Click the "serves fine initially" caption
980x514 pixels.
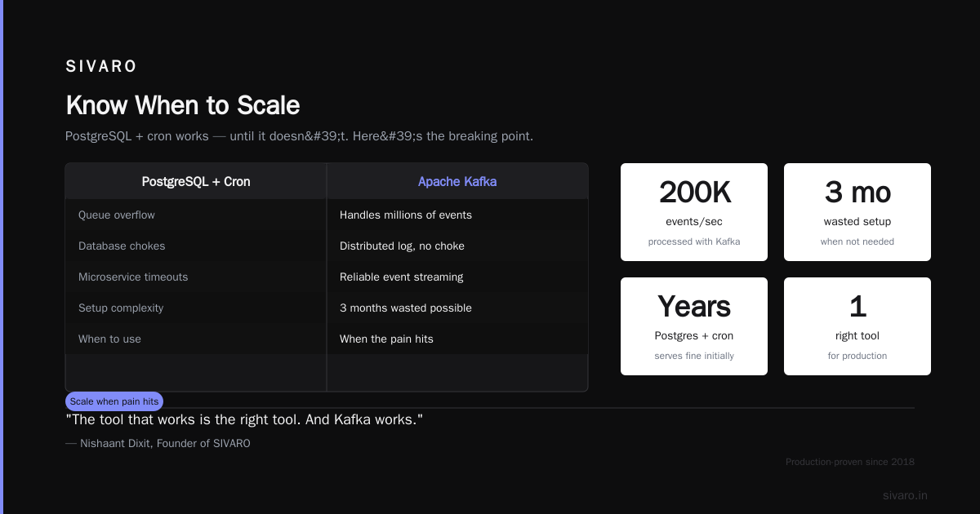tap(694, 356)
